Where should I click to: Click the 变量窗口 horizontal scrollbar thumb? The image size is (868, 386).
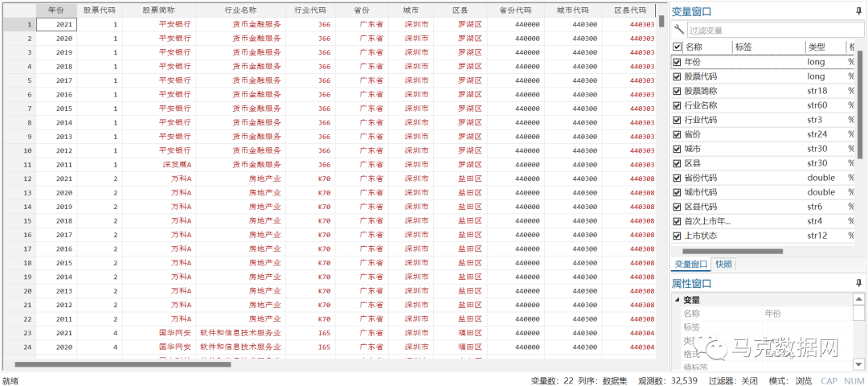tap(732, 251)
